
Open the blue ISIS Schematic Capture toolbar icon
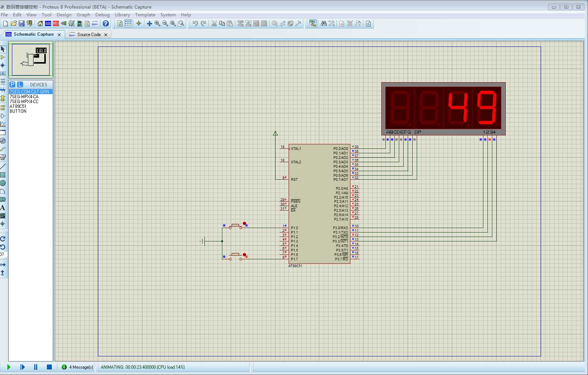tap(48, 23)
